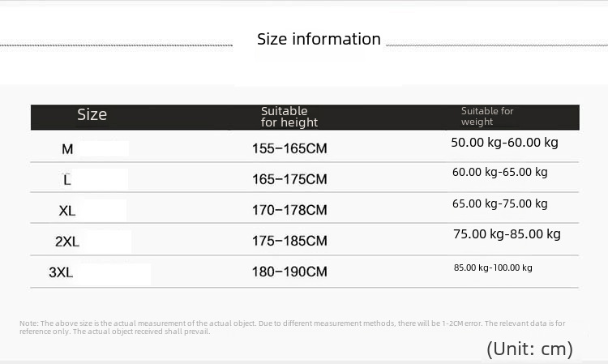Select the 3XL size cell
The height and width of the screenshot is (364, 608).
(x=61, y=272)
